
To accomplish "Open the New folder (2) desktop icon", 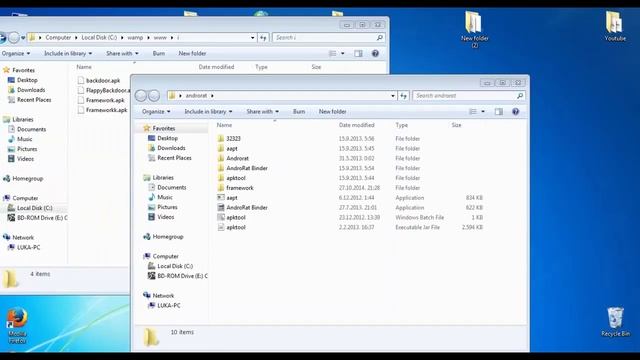I will click(474, 29).
